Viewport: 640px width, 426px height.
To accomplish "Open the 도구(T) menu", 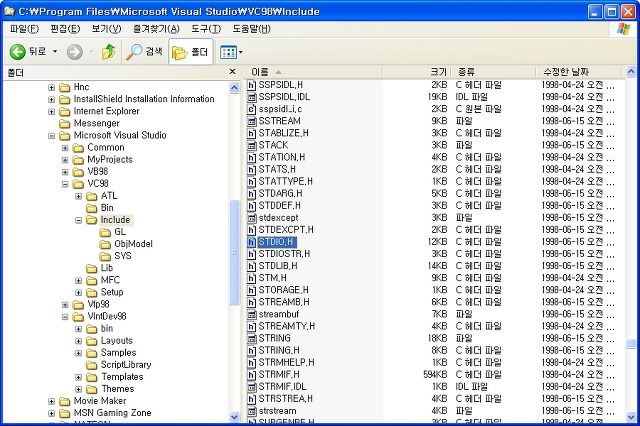I will point(206,29).
